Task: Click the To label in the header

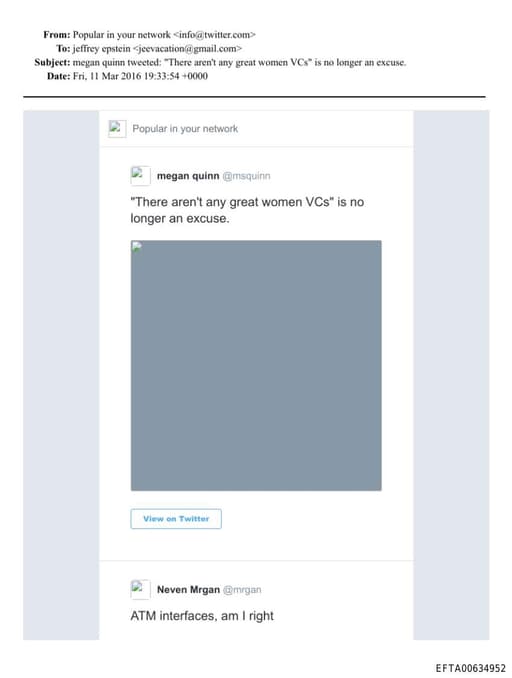Action: coord(63,48)
